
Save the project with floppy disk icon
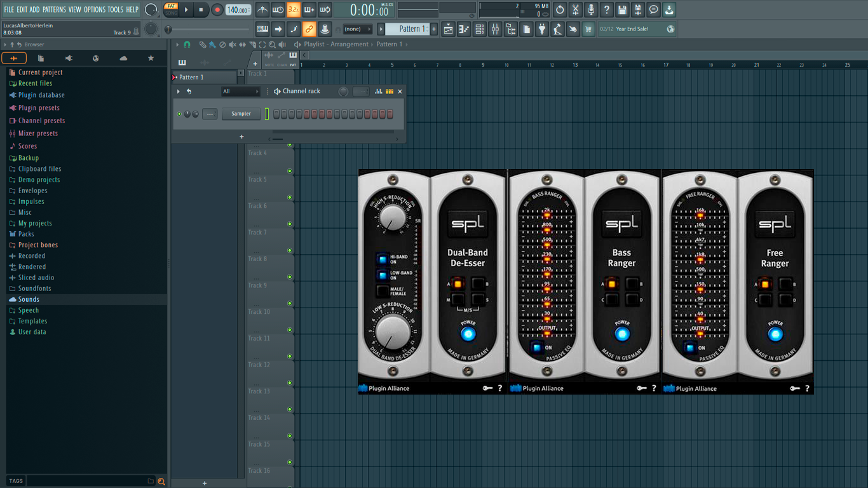[x=622, y=10]
